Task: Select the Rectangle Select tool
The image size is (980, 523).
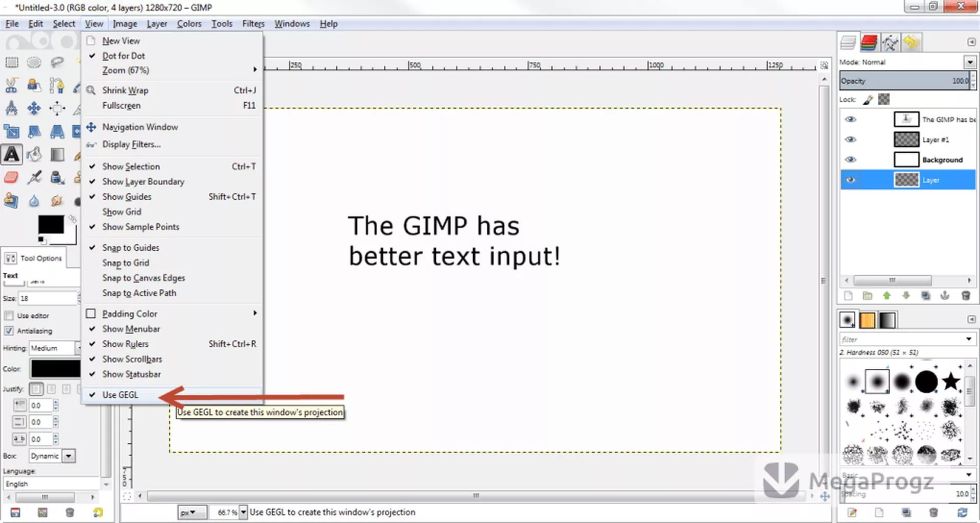Action: point(11,62)
